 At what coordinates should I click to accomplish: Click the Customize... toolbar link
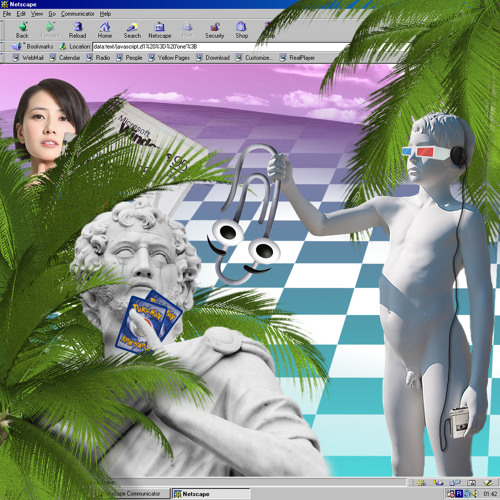click(254, 58)
